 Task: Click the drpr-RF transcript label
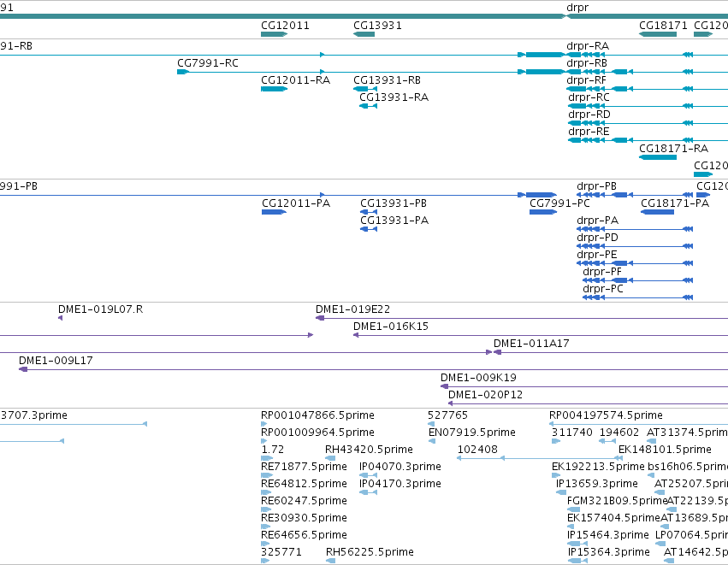pos(586,80)
